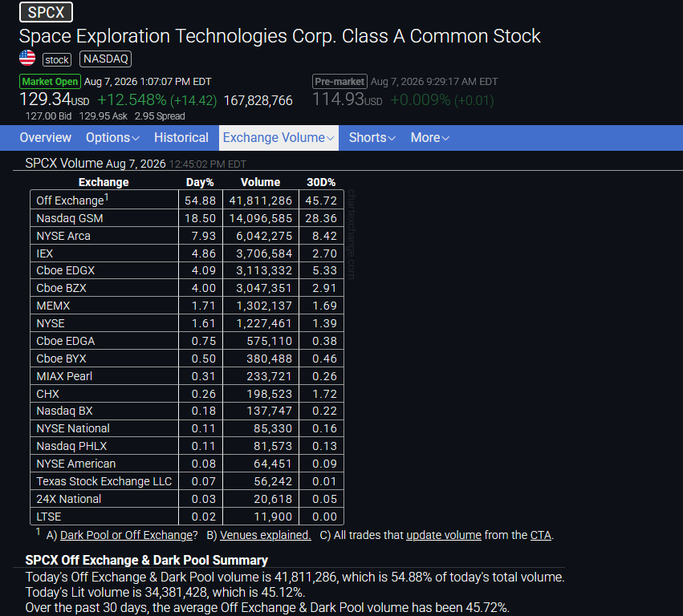The width and height of the screenshot is (683, 616).
Task: Click the Nasdaq PHLX row label
Action: tap(71, 446)
